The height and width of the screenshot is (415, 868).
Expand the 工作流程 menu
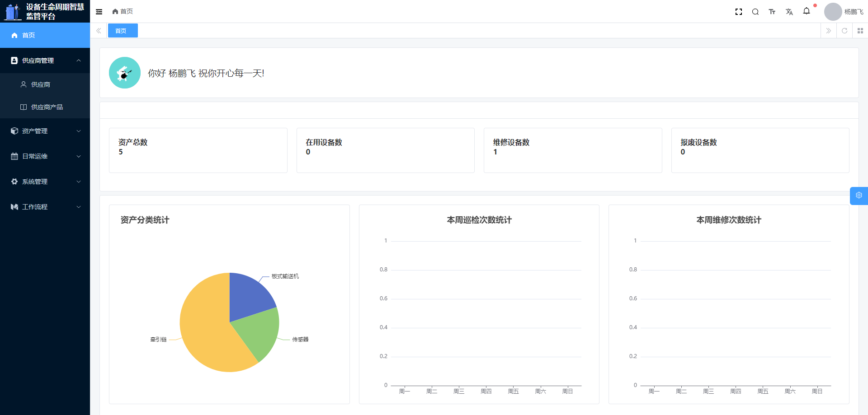tap(45, 207)
